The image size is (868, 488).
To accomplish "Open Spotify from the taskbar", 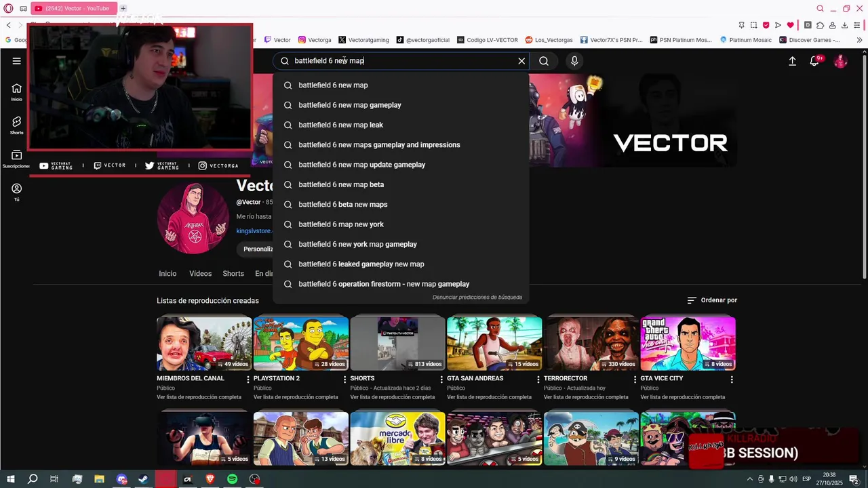I will coord(232,479).
